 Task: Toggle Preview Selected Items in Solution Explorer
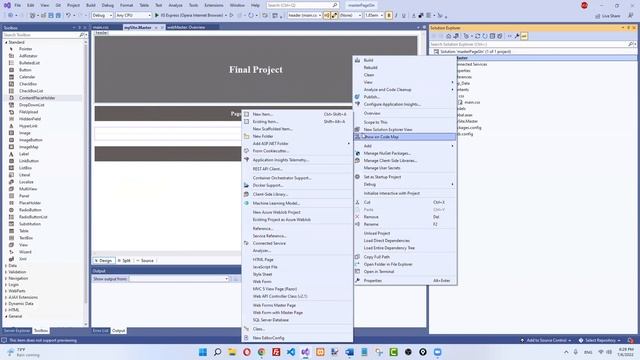click(x=524, y=36)
